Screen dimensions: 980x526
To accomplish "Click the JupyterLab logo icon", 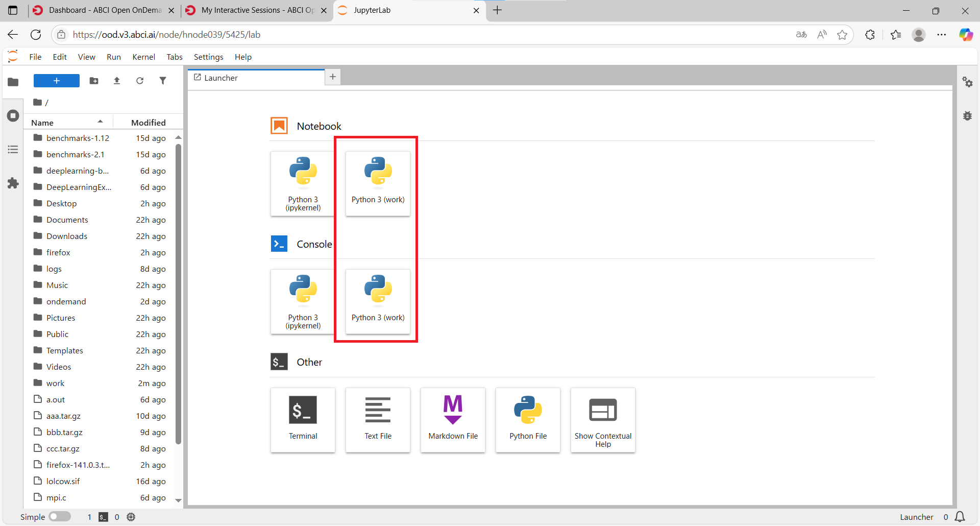I will point(13,56).
